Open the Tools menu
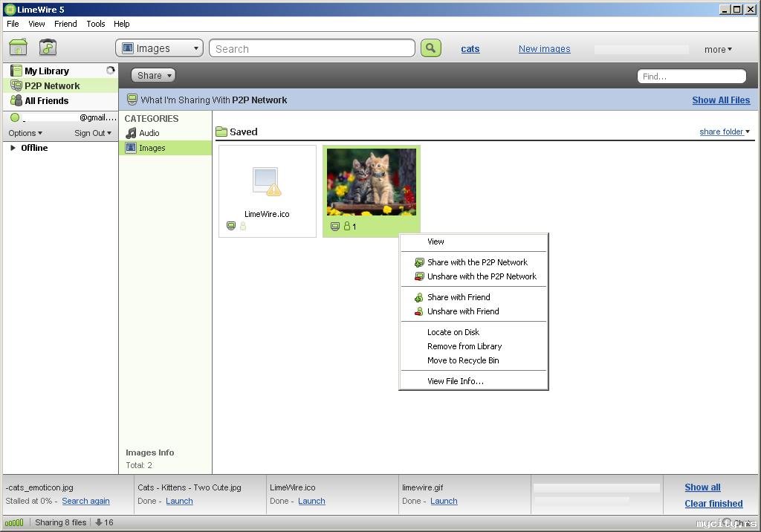 [x=96, y=24]
